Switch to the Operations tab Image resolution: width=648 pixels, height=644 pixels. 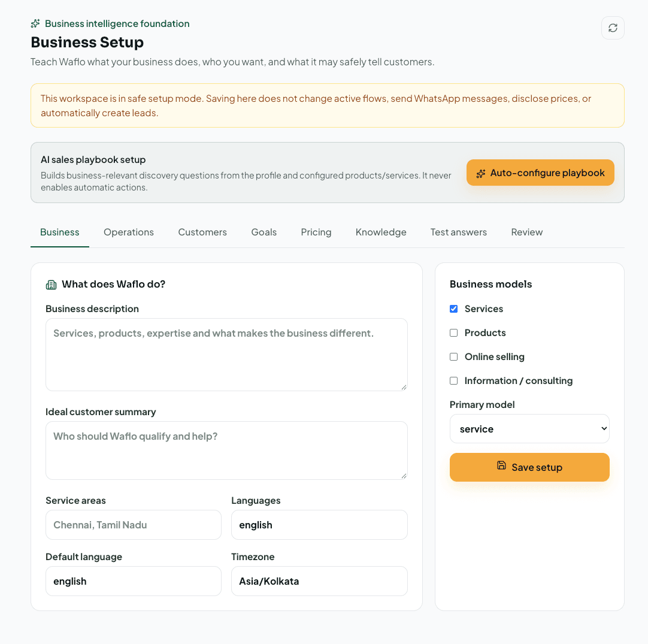129,232
